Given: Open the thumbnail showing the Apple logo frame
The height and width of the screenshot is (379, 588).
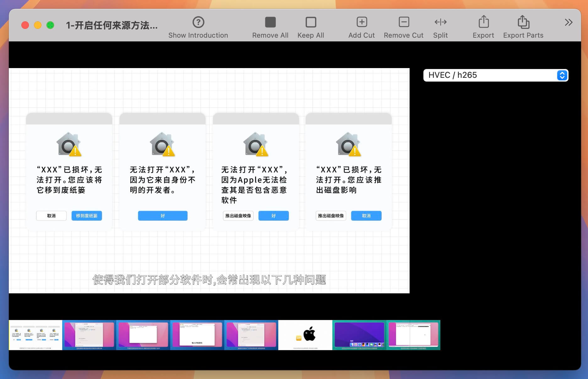Looking at the screenshot, I should 305,335.
